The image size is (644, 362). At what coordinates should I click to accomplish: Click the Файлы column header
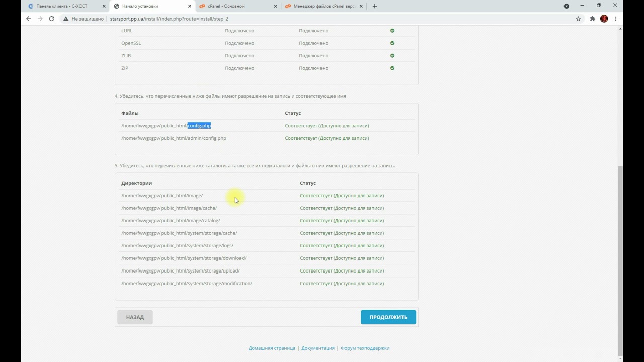tap(130, 113)
